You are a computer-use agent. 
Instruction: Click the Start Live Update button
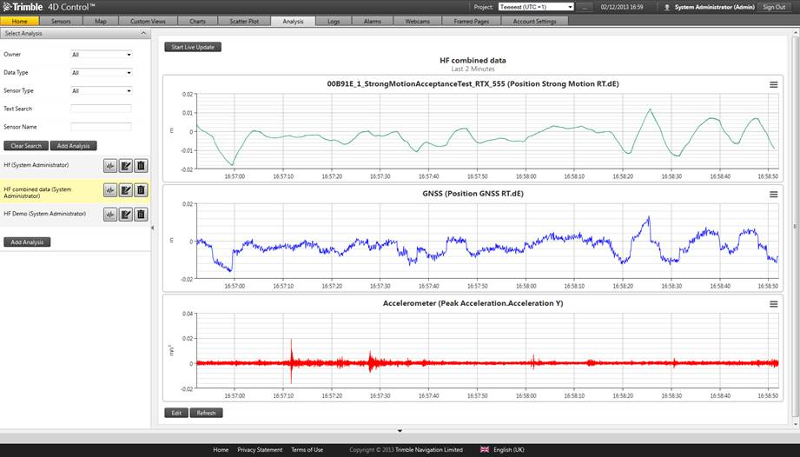point(193,47)
